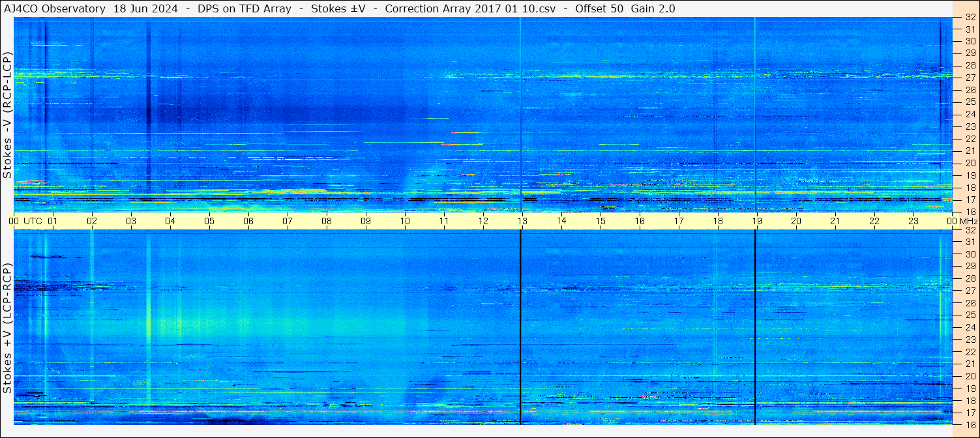Screen dimensions: 980x438
Task: Select the 10 hour mark on time axis
Action: [x=405, y=221]
